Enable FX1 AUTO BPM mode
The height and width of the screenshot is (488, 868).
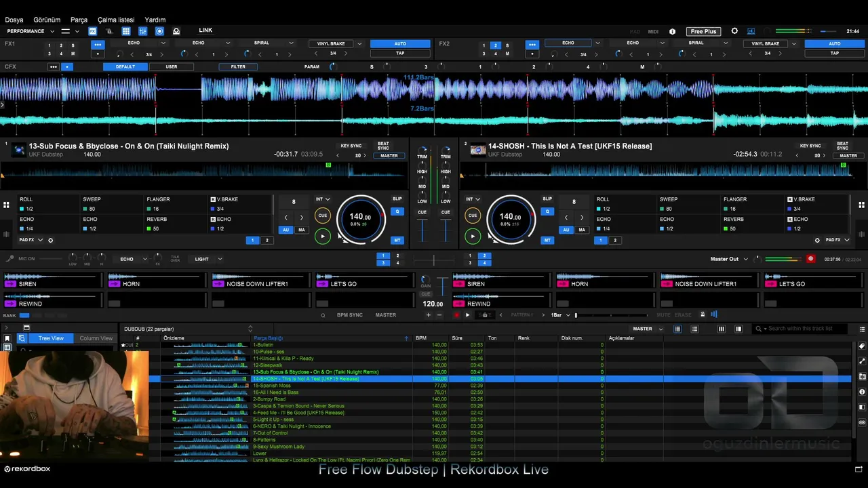tap(400, 44)
